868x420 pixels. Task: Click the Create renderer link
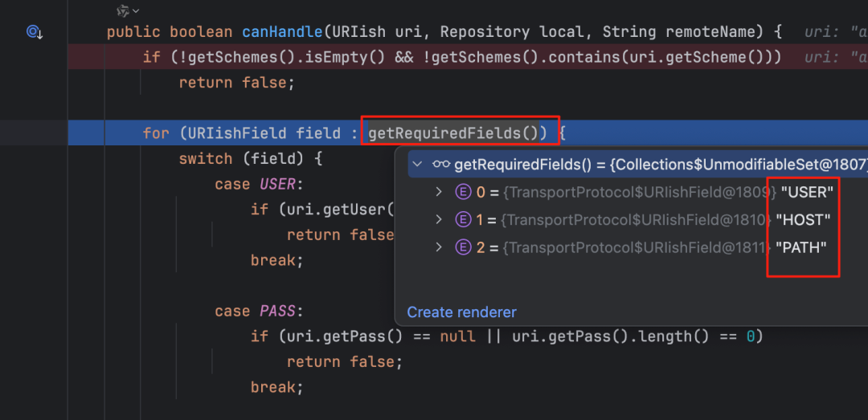click(461, 312)
